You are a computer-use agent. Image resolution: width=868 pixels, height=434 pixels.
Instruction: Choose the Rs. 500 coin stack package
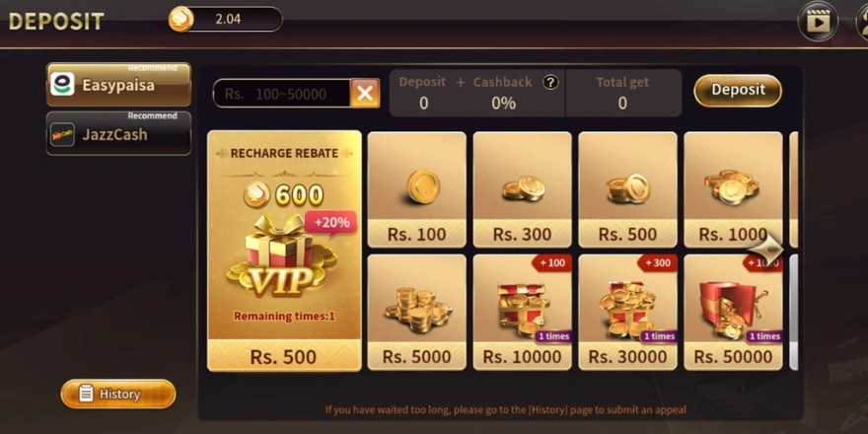[x=627, y=189]
